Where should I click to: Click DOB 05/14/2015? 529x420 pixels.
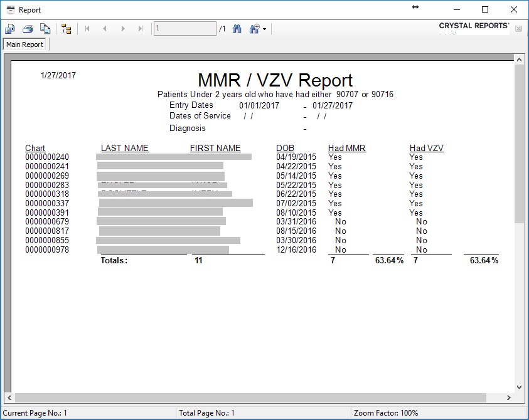coord(296,176)
